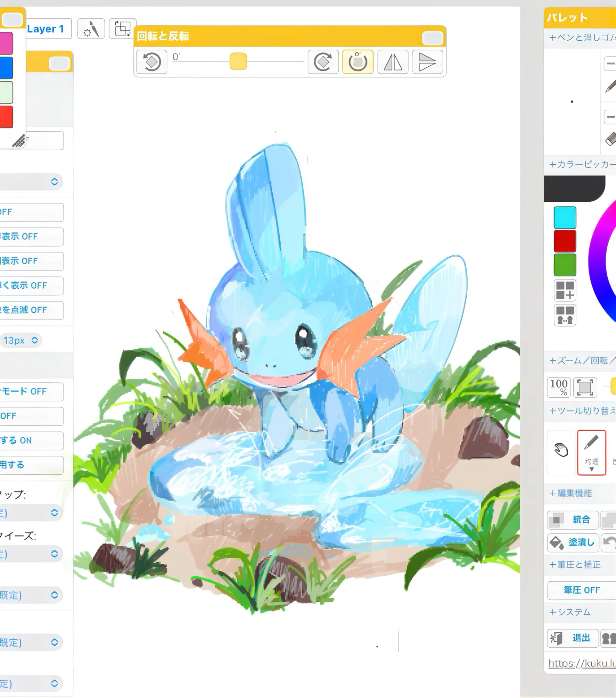Choose the eraser icon in pen panel
The width and height of the screenshot is (616, 698).
610,139
